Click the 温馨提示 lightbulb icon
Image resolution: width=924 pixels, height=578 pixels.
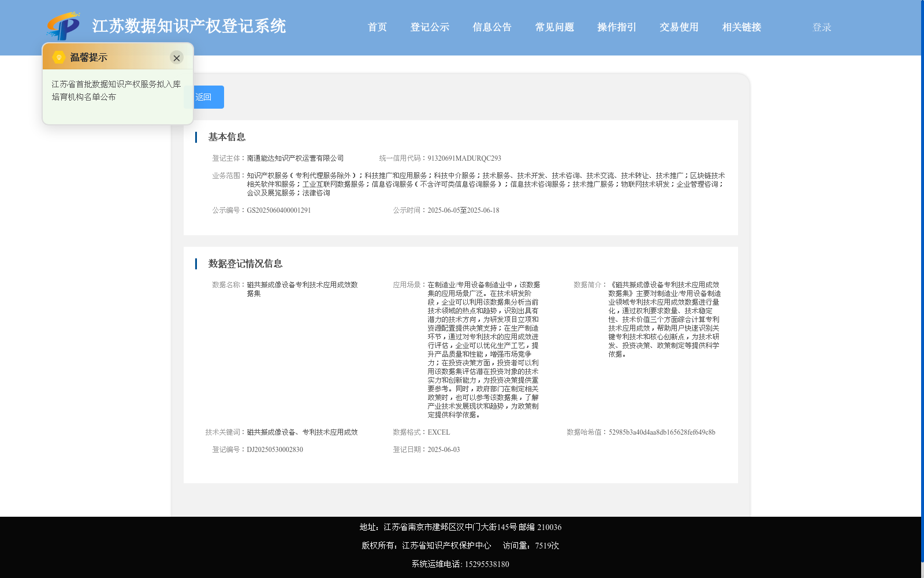tap(59, 57)
